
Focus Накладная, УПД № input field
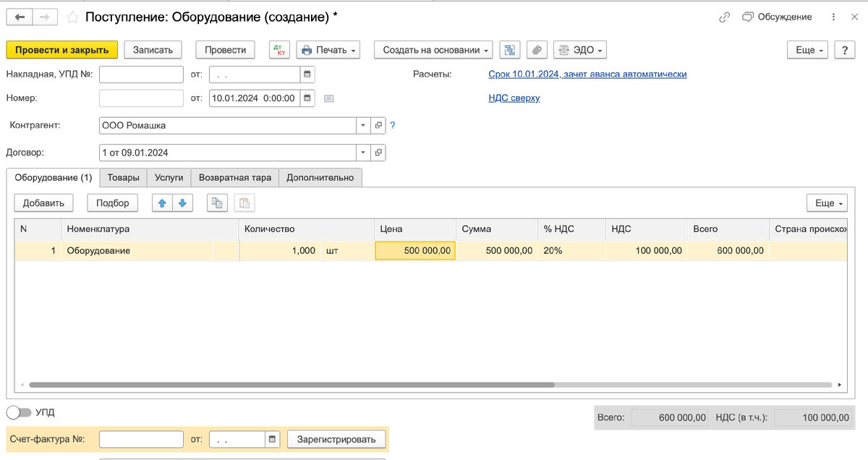click(141, 74)
